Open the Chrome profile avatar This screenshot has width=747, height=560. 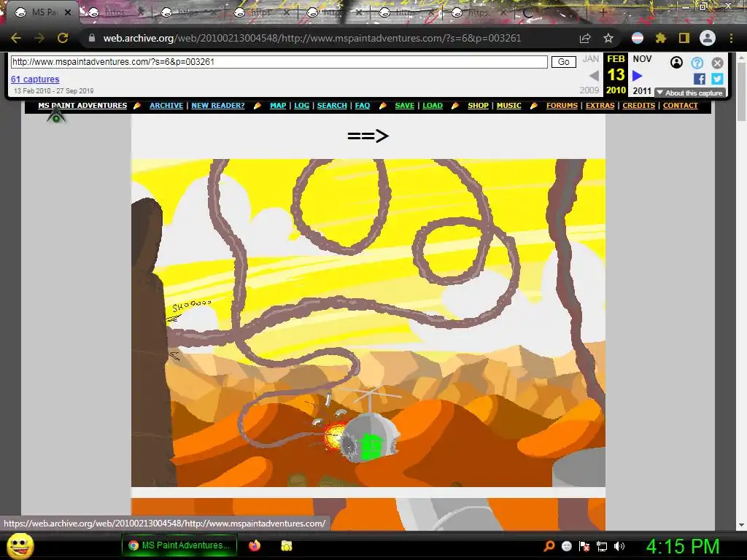pos(708,38)
